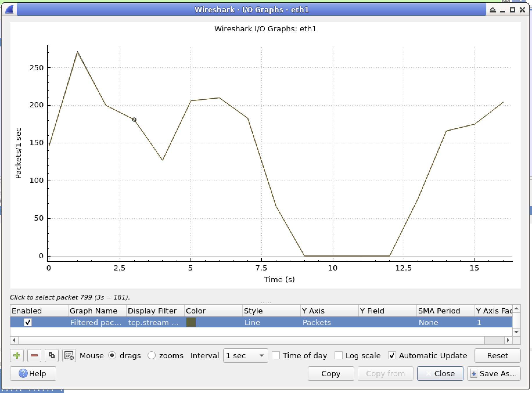This screenshot has width=532, height=393.
Task: Click the shade/roll-up icon in the title bar
Action: pyautogui.click(x=493, y=9)
